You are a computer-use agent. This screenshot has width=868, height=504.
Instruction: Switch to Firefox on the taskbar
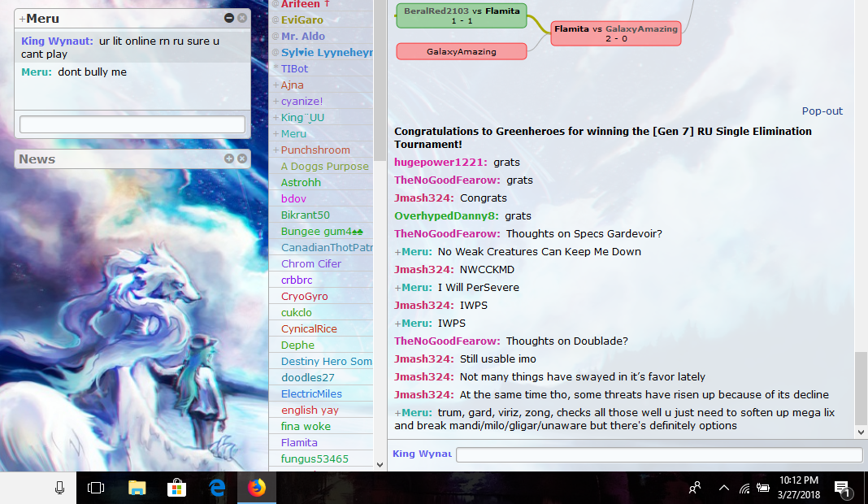257,488
